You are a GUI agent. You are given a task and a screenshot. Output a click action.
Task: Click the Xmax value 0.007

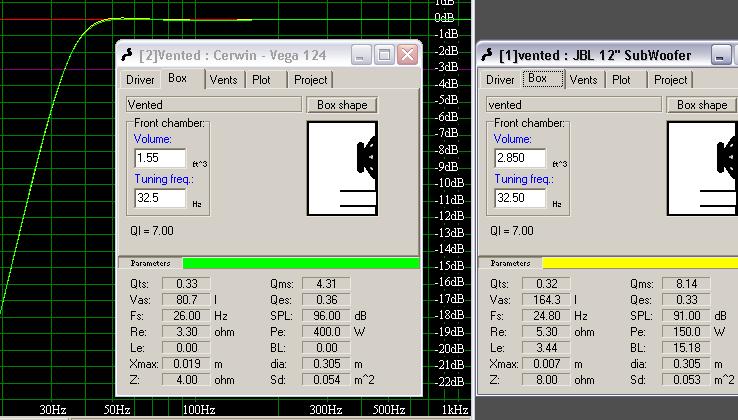click(546, 364)
